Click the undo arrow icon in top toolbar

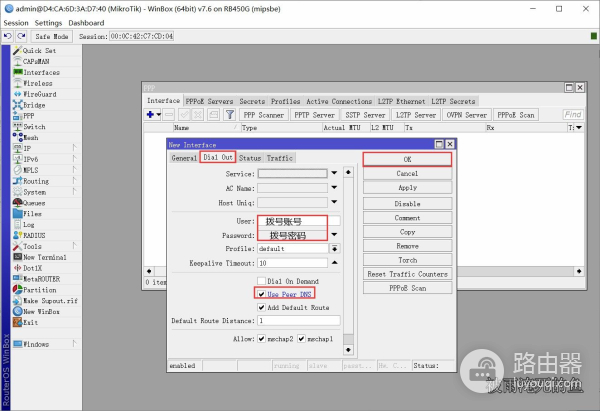tap(7, 36)
